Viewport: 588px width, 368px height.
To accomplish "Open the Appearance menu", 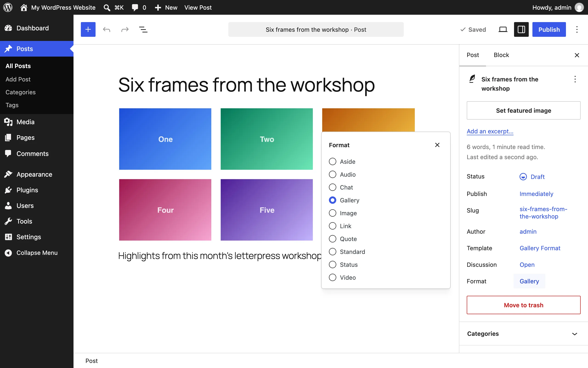I will (37, 174).
